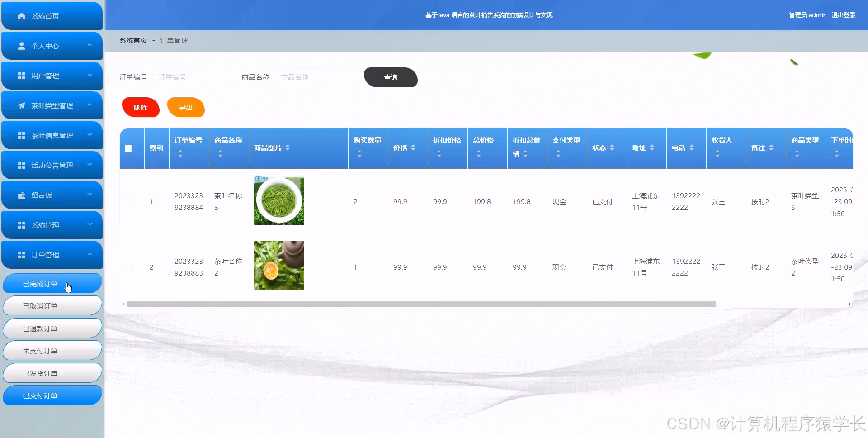The image size is (868, 438).
Task: Expand the 茶叶信息管理 menu chevron
Action: tap(90, 135)
